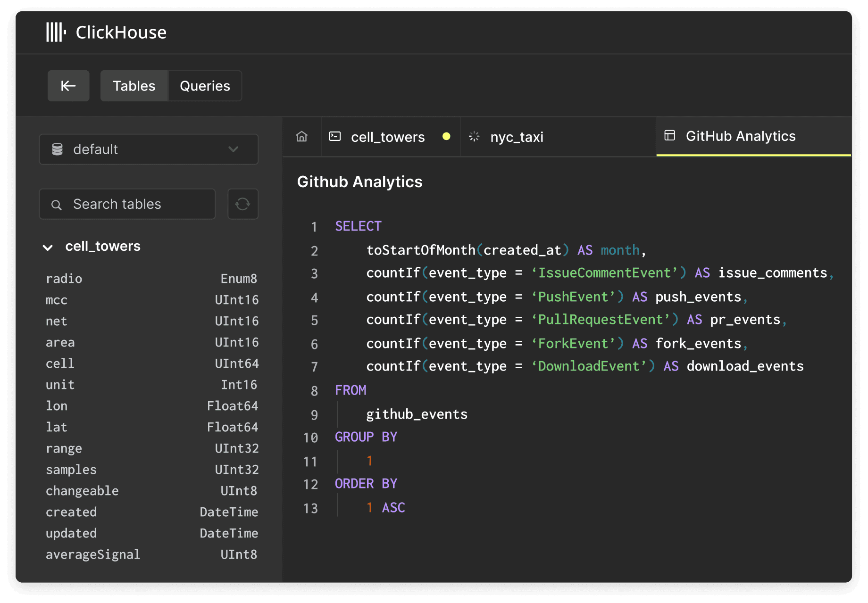Collapse the cell_towers column list
Viewport: 868px width, 603px height.
click(47, 247)
